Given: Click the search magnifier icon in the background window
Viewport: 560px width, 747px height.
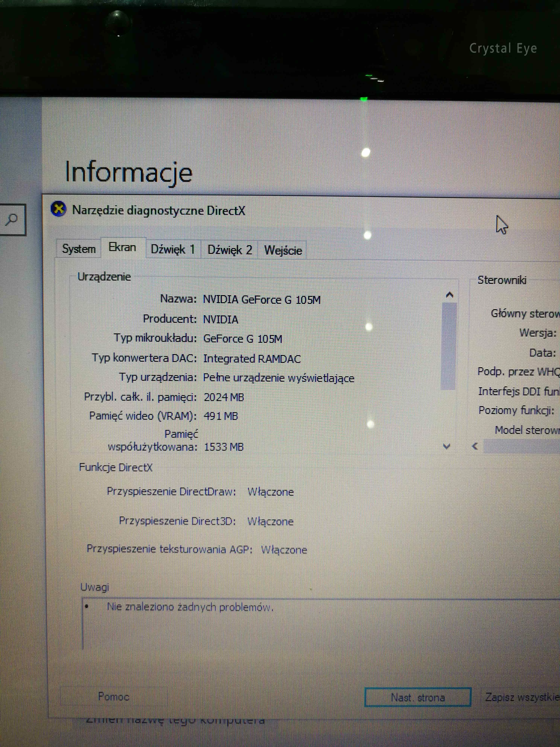Looking at the screenshot, I should tap(12, 220).
